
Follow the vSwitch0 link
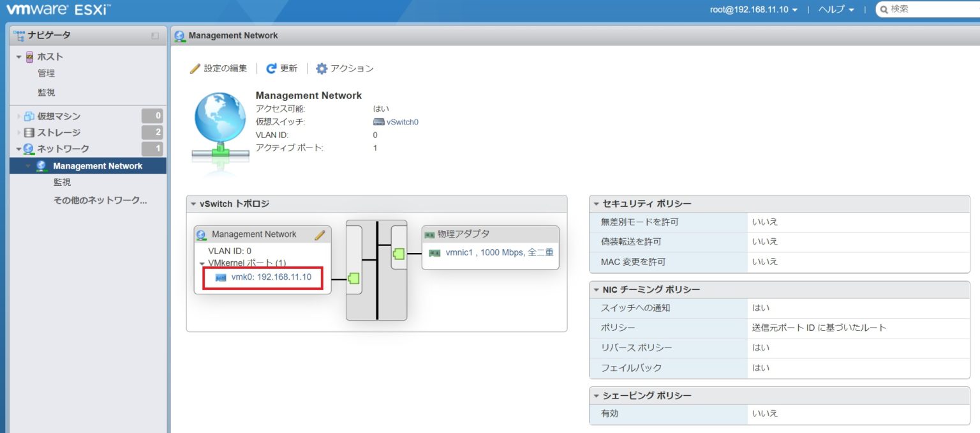[401, 123]
